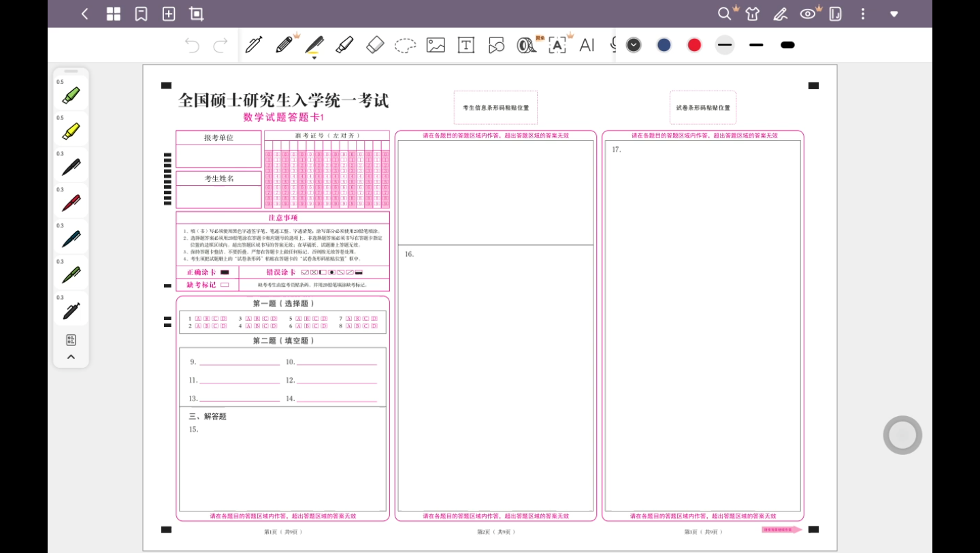Select the text box tool

pos(466,45)
